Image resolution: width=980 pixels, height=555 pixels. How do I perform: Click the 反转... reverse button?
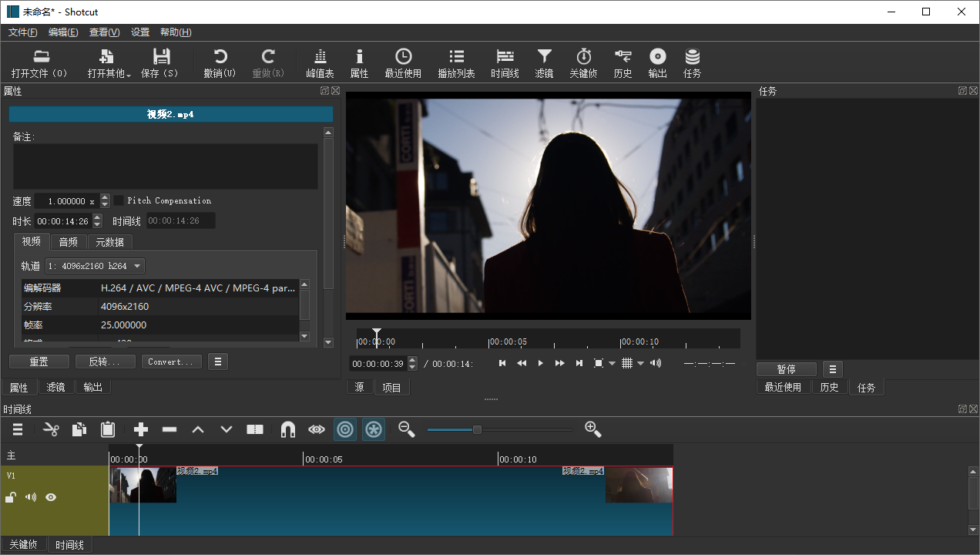pos(105,362)
